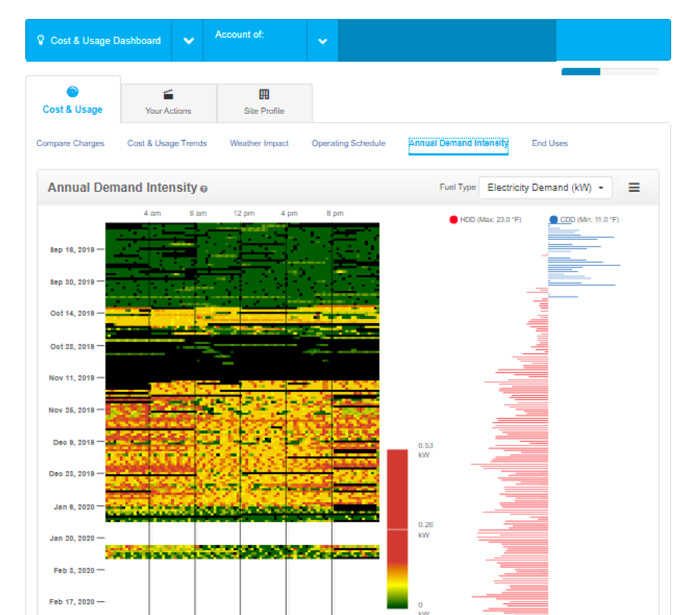
Task: Expand the Account of dropdown chevron
Action: tap(322, 41)
